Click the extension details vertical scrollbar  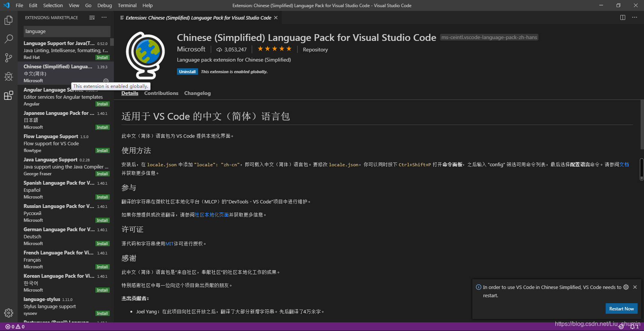click(x=642, y=125)
